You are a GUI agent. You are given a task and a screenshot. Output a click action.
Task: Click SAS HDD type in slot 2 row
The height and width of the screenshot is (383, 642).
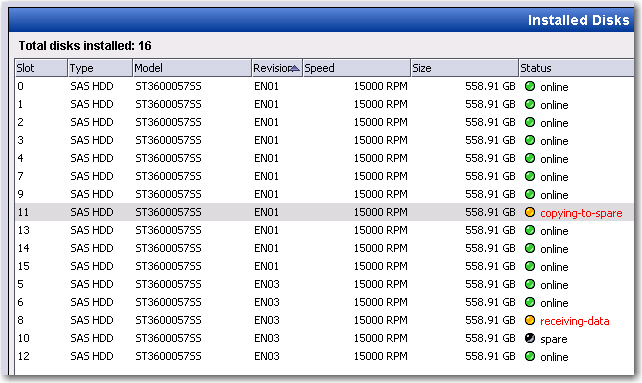click(x=92, y=122)
